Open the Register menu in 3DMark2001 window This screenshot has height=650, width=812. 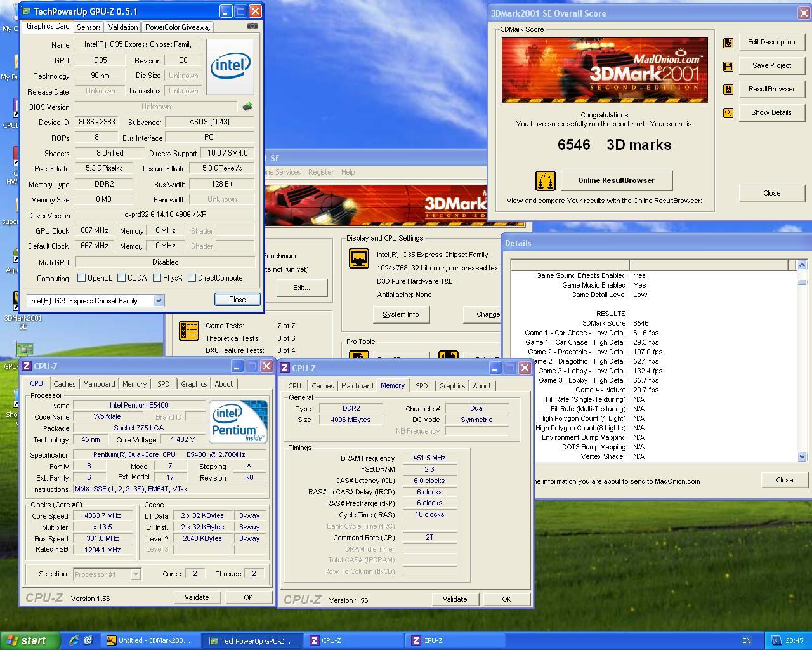tap(321, 172)
